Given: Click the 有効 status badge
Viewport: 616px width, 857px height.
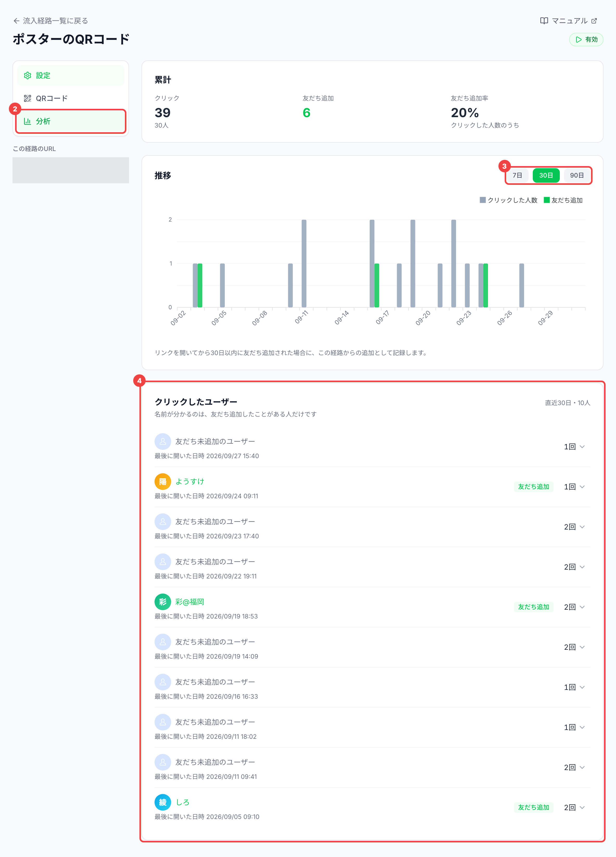Looking at the screenshot, I should (586, 39).
